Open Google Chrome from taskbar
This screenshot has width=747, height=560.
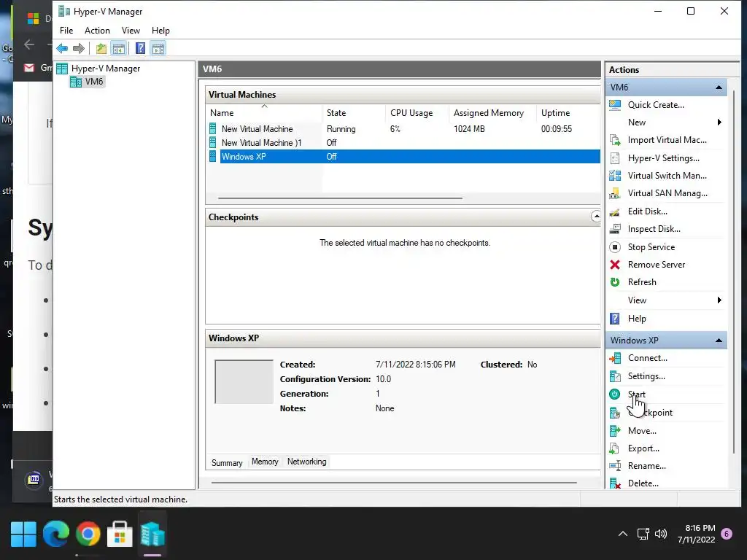(x=88, y=534)
